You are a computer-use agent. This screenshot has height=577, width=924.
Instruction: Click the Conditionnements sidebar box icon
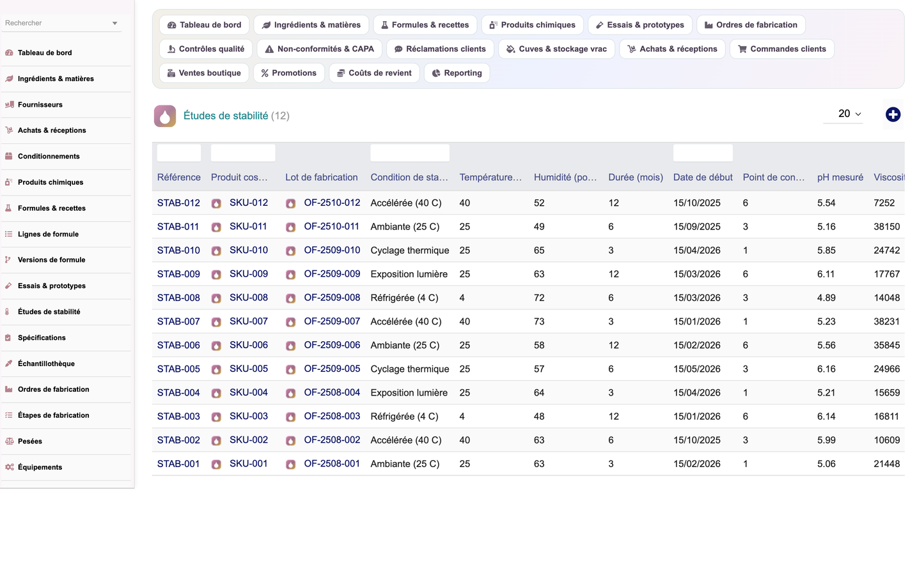point(9,157)
